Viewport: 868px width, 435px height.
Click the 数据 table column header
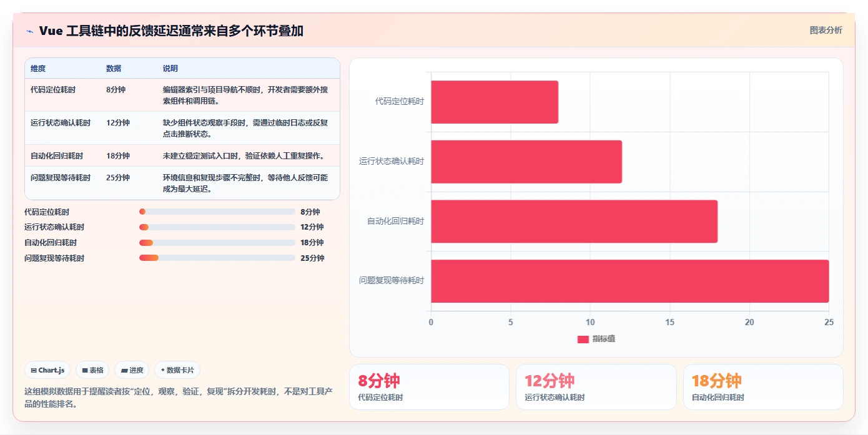tap(114, 69)
